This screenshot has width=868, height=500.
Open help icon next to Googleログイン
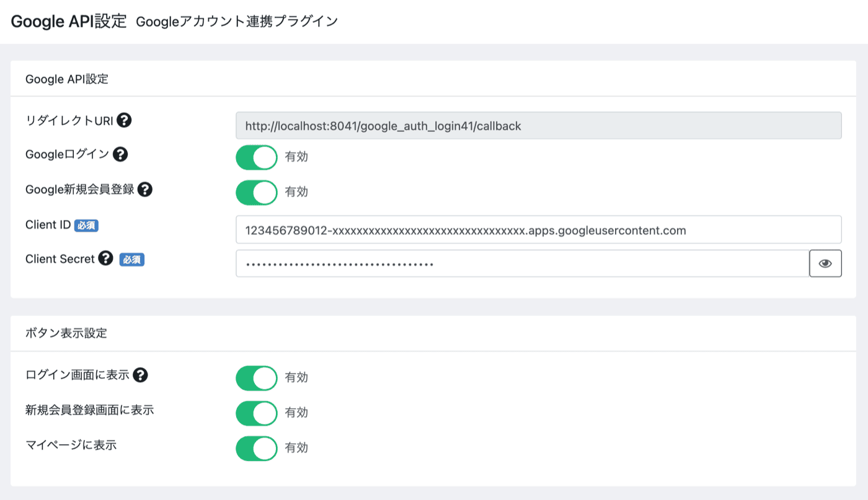(121, 155)
